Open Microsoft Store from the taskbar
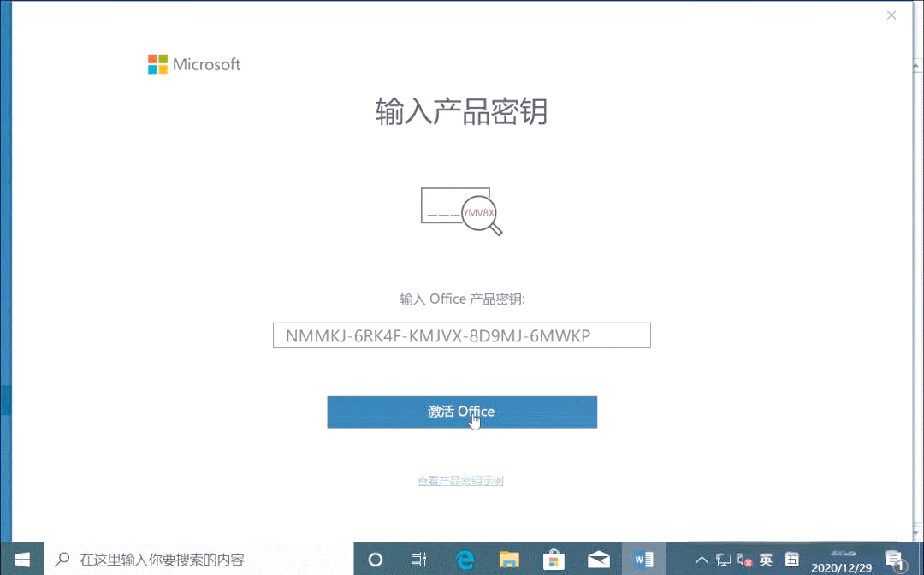The width and height of the screenshot is (924, 575). 554,559
